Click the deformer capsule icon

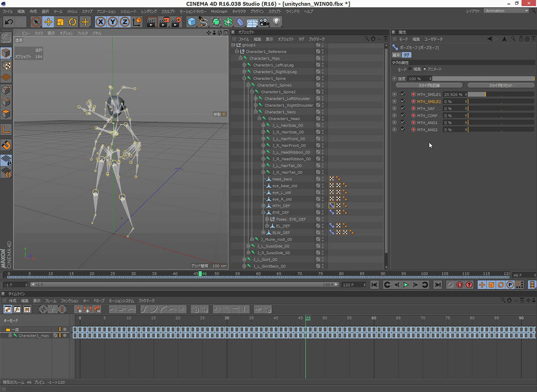pyautogui.click(x=240, y=21)
